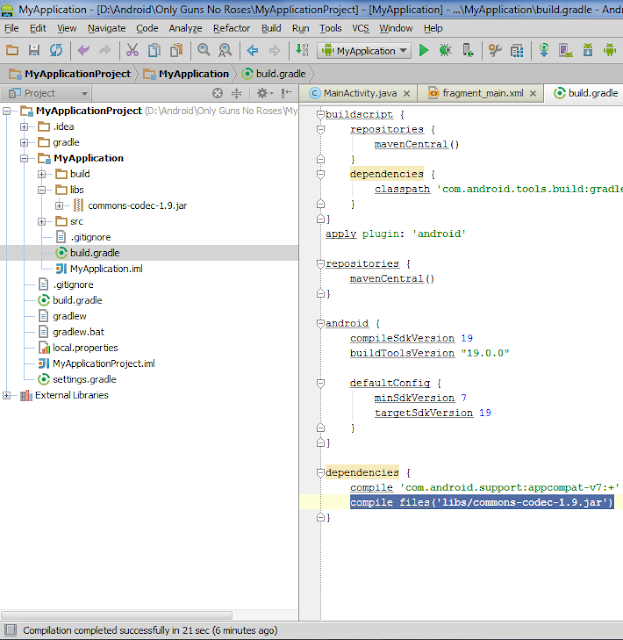Open the Refactor menu
Viewport: 623px width, 640px height.
click(x=231, y=28)
